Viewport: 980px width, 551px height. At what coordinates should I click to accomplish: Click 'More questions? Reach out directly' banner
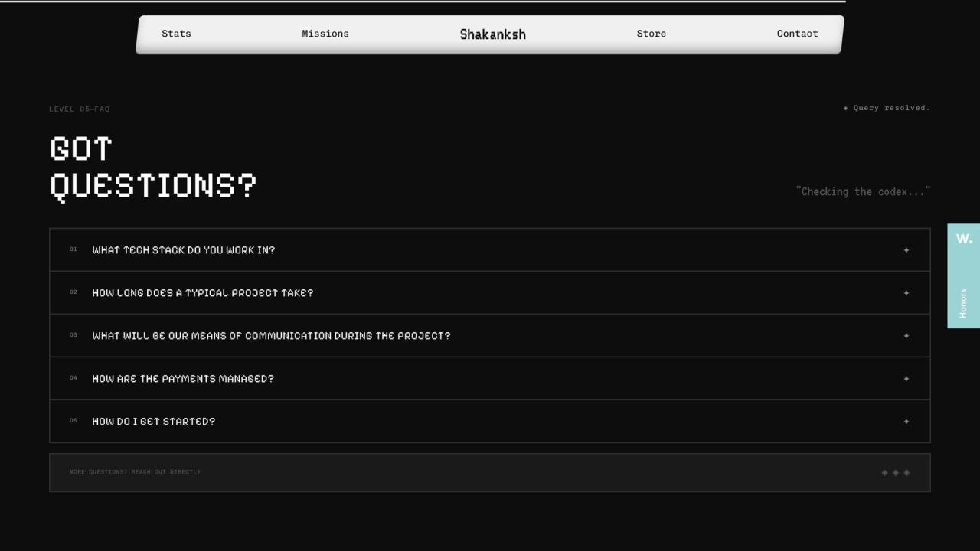pos(490,473)
